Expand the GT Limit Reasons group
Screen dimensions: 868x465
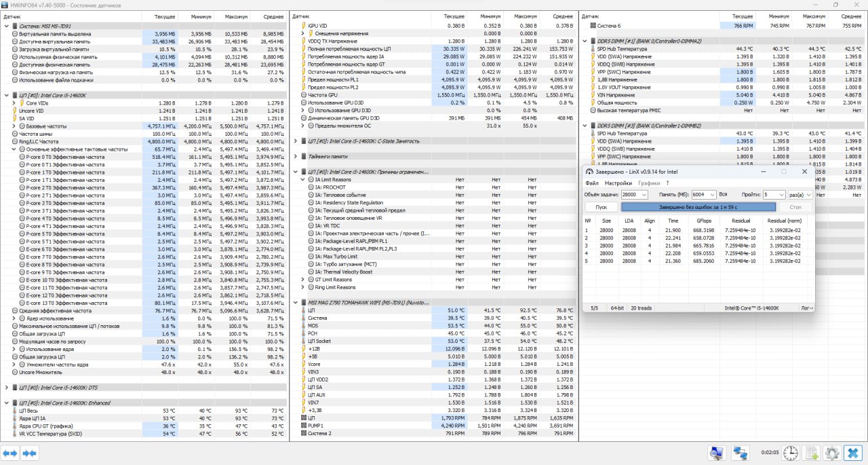[303, 280]
